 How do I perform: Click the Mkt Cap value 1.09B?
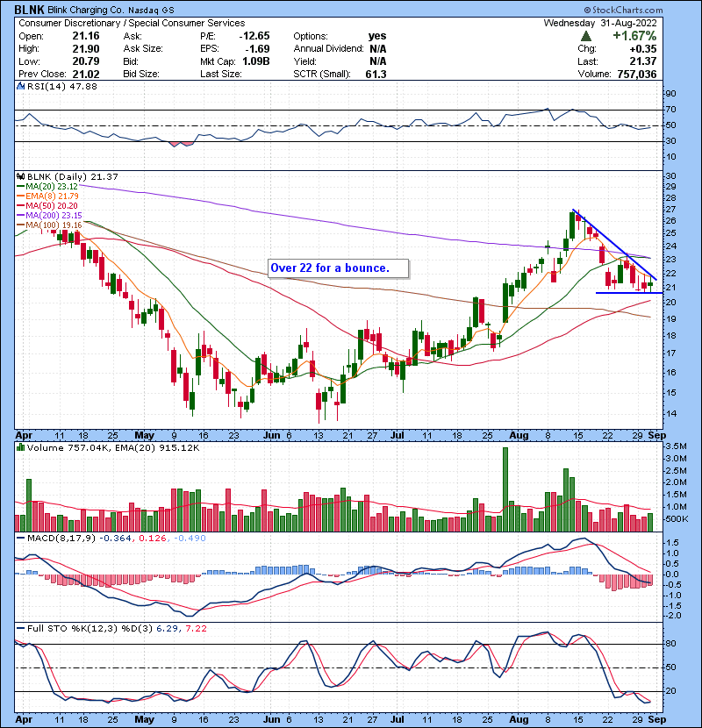256,61
